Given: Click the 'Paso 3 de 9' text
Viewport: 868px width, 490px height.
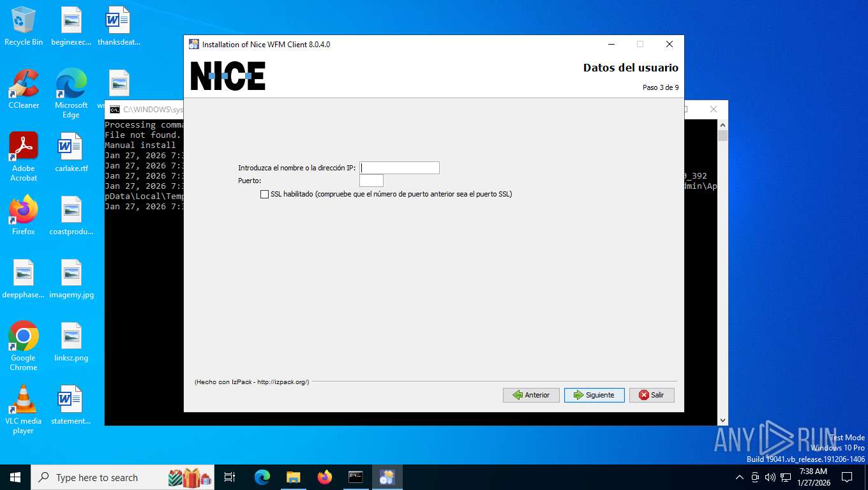Looking at the screenshot, I should [x=661, y=87].
